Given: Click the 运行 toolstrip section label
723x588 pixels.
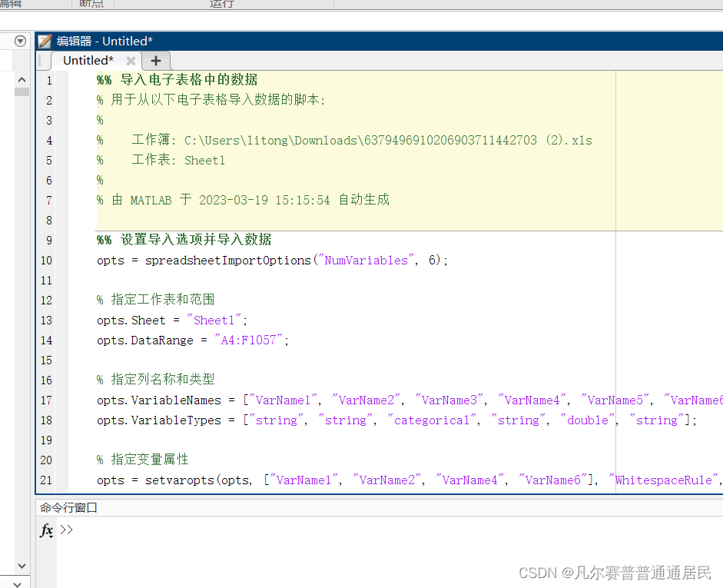Looking at the screenshot, I should [x=222, y=4].
